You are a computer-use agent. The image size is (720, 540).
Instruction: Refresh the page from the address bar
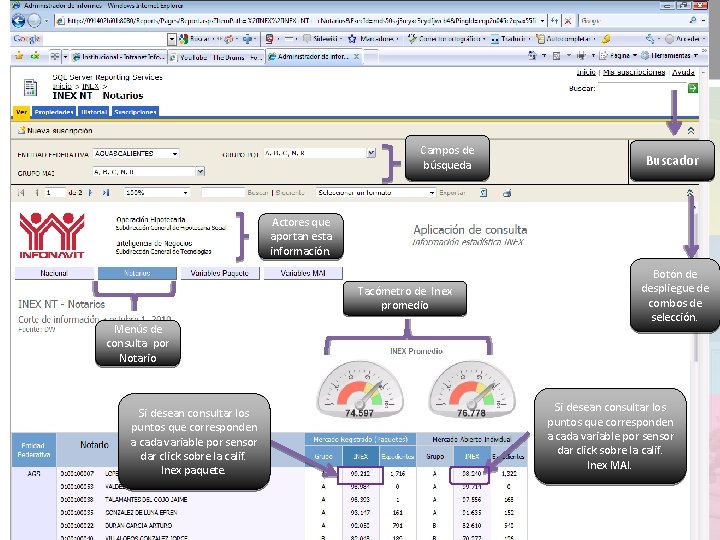555,21
